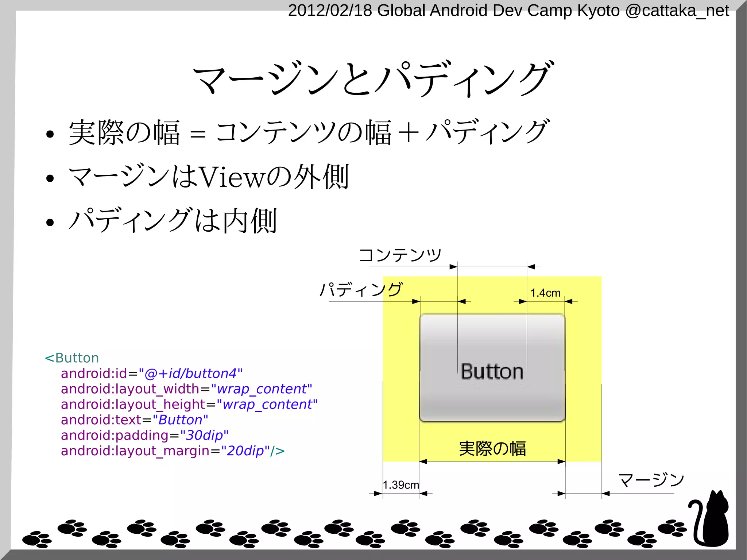
Task: Click the gray Button in the diagram
Action: [x=492, y=368]
